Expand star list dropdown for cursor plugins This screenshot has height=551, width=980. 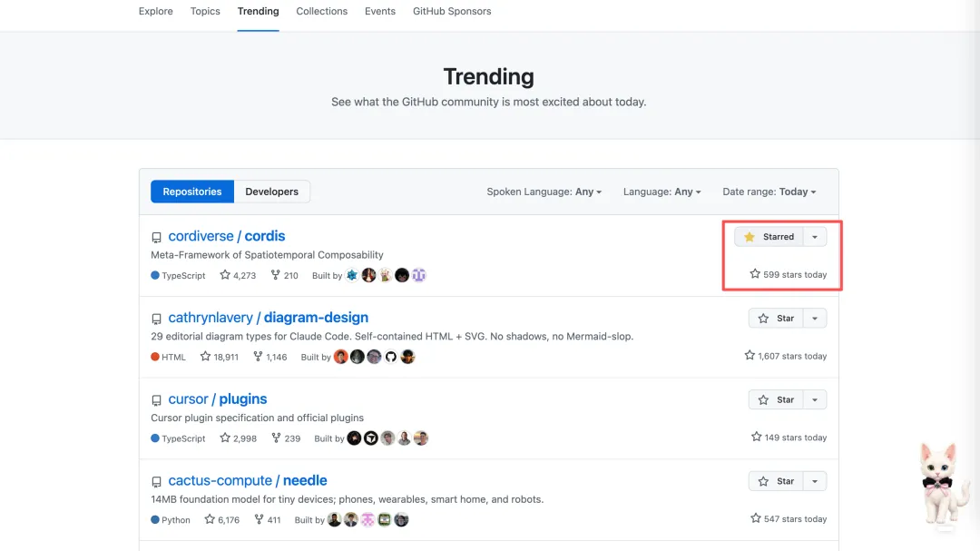coord(815,399)
